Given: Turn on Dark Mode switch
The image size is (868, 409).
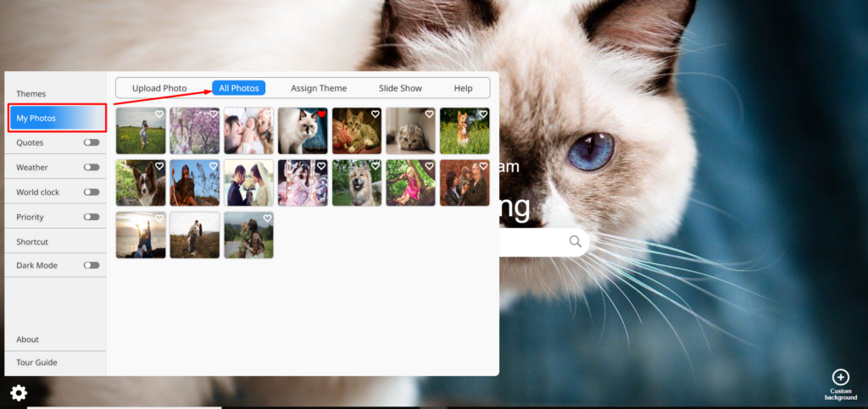Looking at the screenshot, I should point(91,265).
